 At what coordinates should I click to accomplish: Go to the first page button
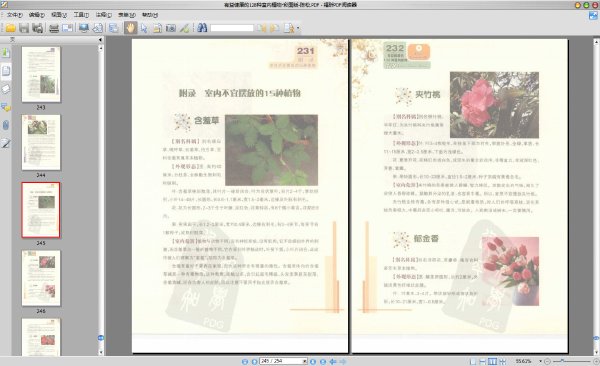coord(245,361)
